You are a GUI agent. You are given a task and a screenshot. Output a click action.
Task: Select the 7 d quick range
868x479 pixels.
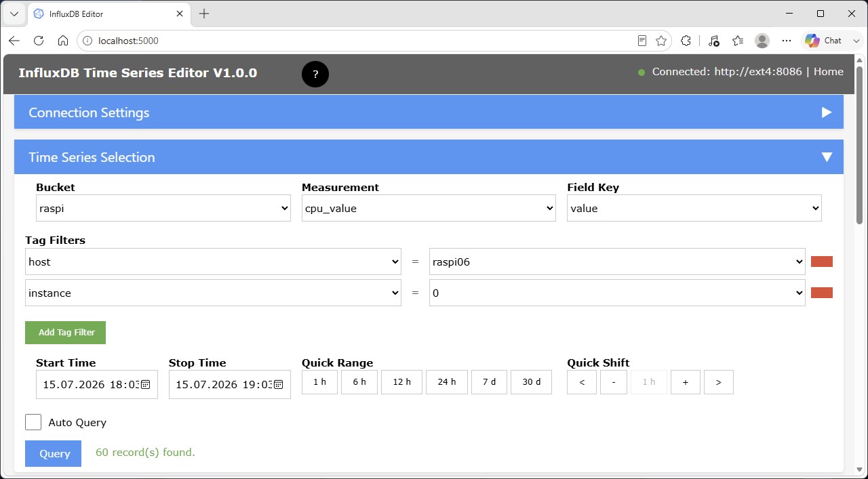click(x=489, y=382)
